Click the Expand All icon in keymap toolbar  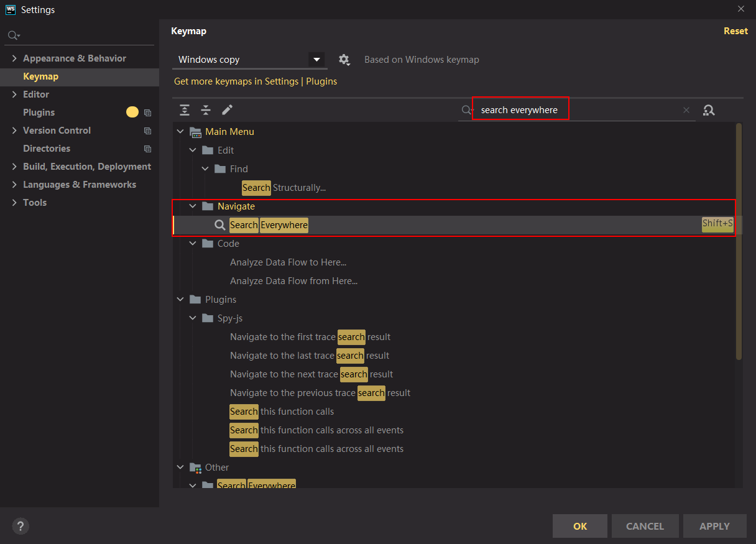tap(185, 110)
